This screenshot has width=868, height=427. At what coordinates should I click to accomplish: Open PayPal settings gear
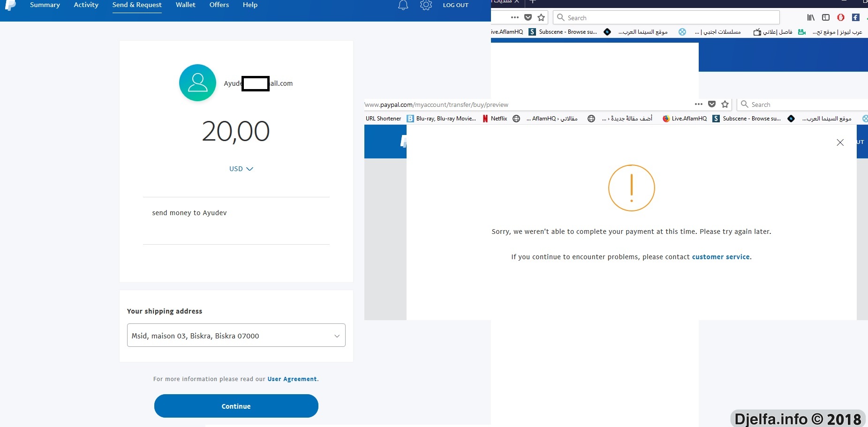tap(426, 5)
